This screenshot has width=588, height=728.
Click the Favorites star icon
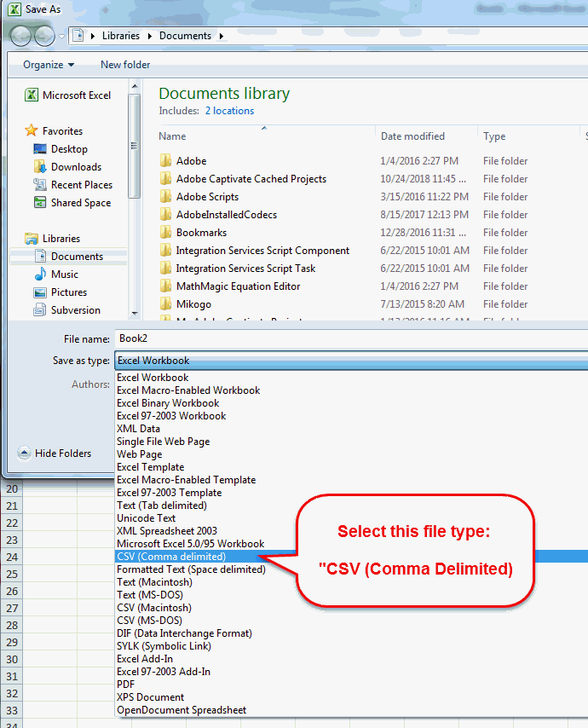31,130
